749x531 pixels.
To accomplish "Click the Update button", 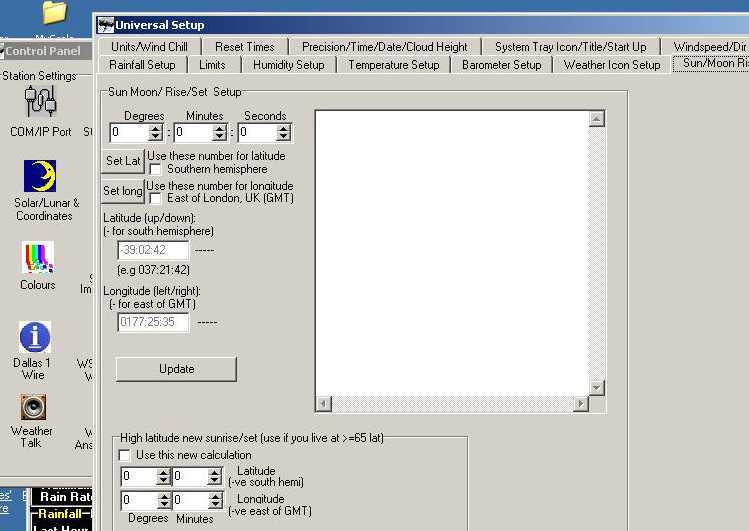I will click(176, 369).
